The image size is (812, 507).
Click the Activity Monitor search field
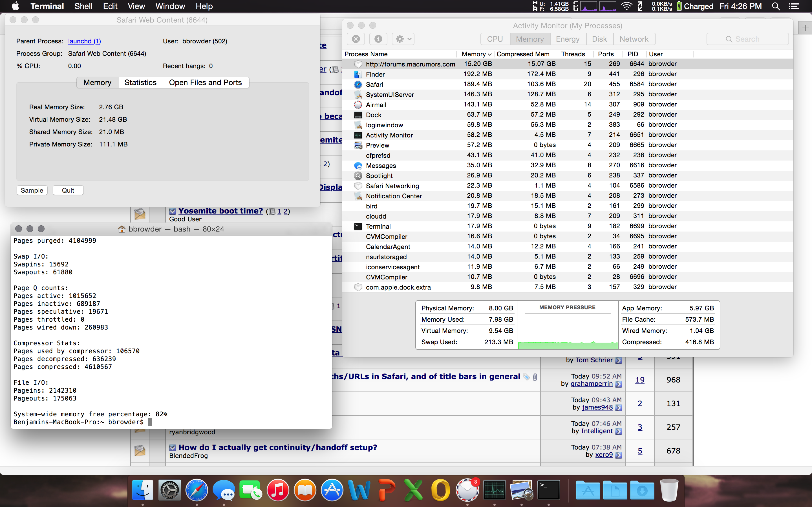pyautogui.click(x=748, y=39)
